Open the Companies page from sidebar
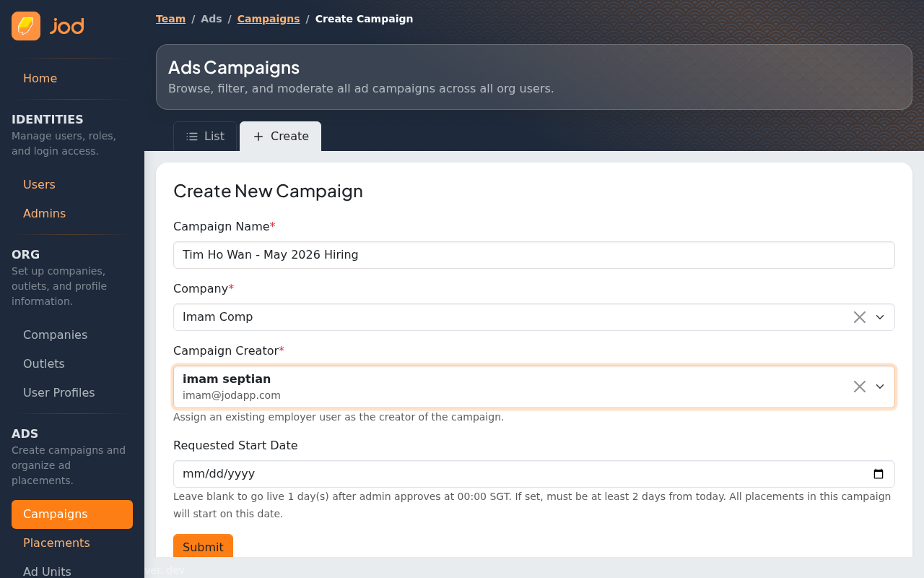924x578 pixels. tap(55, 335)
